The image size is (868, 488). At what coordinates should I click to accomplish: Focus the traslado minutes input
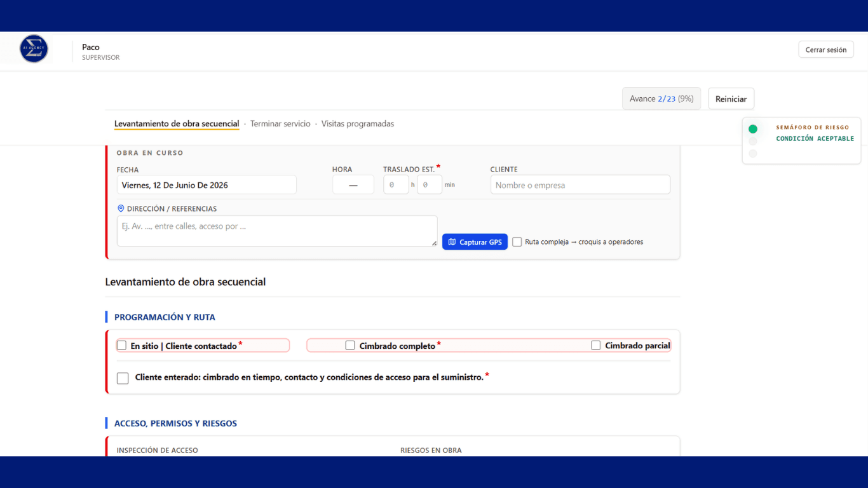(x=430, y=185)
